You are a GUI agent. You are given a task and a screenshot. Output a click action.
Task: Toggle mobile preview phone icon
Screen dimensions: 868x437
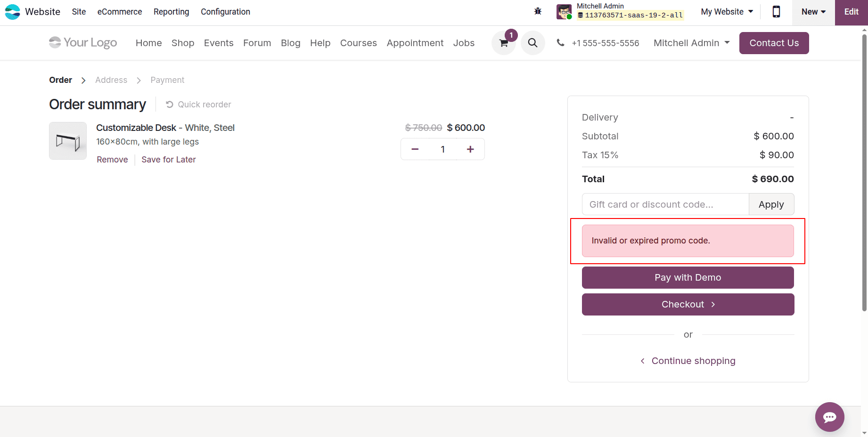[776, 11]
